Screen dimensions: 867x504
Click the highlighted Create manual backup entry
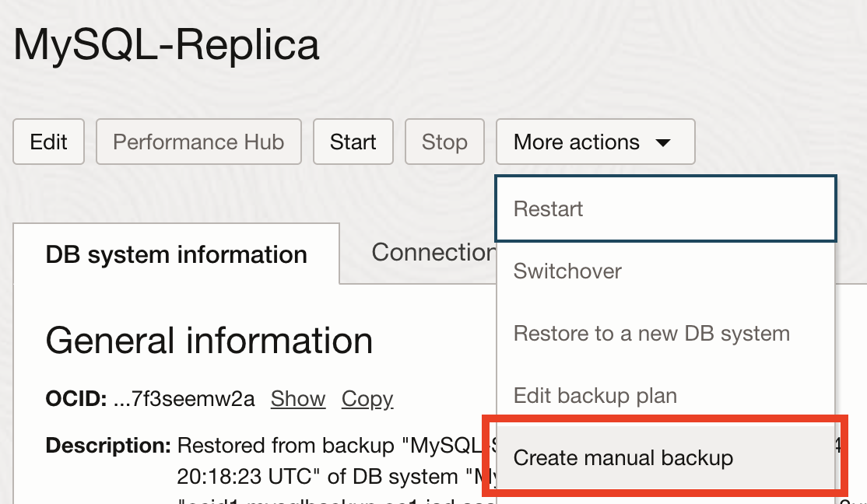[x=623, y=458]
